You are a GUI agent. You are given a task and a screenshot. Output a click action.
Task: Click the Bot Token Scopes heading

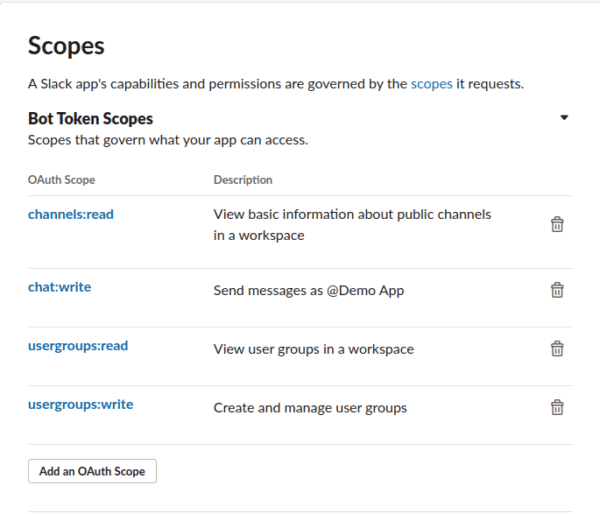[x=90, y=118]
